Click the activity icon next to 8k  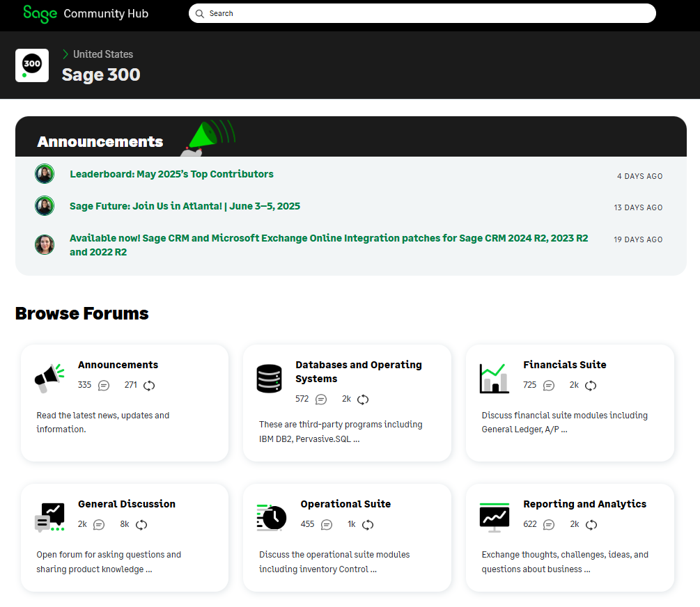click(x=141, y=525)
